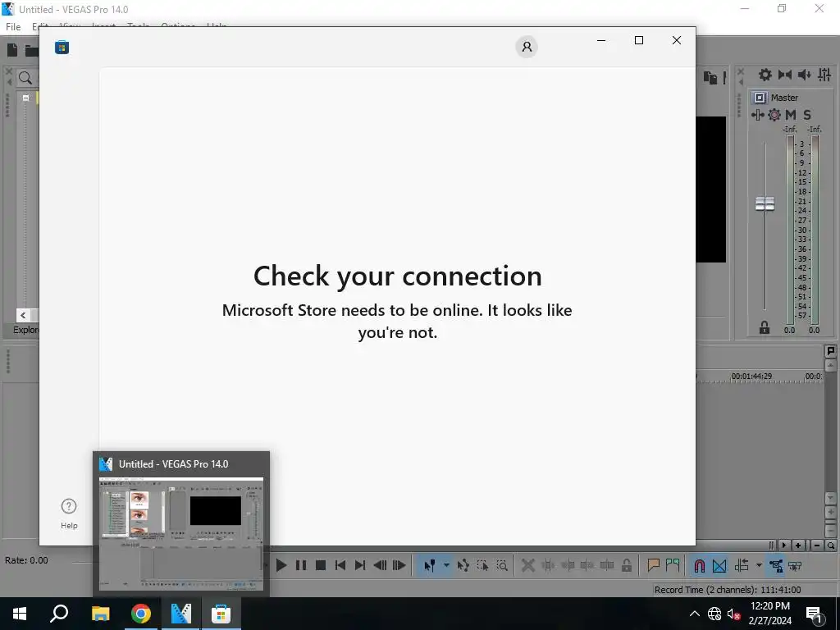The width and height of the screenshot is (840, 630).
Task: Click Stop in the transport bar
Action: pyautogui.click(x=321, y=566)
